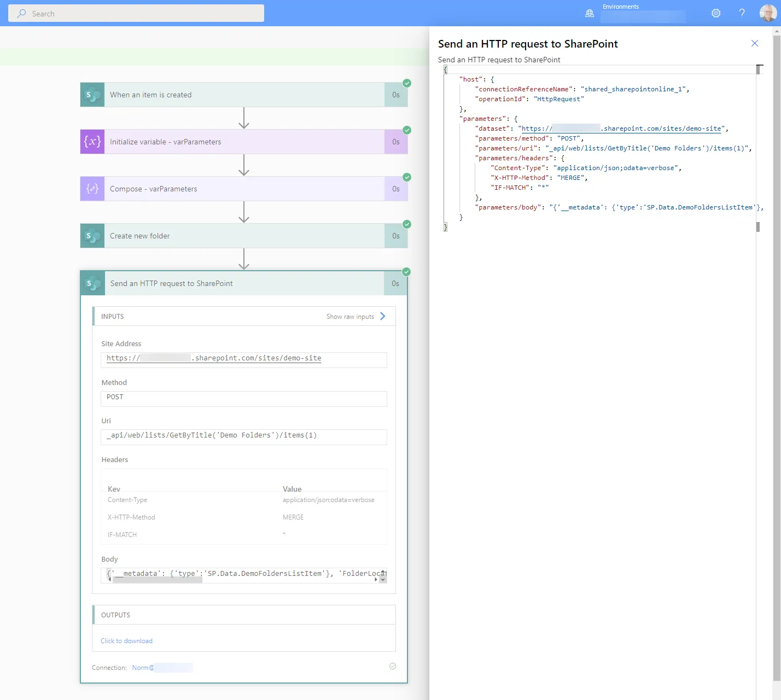Expand the 'When an item is created' step
This screenshot has width=781, height=700.
click(244, 95)
